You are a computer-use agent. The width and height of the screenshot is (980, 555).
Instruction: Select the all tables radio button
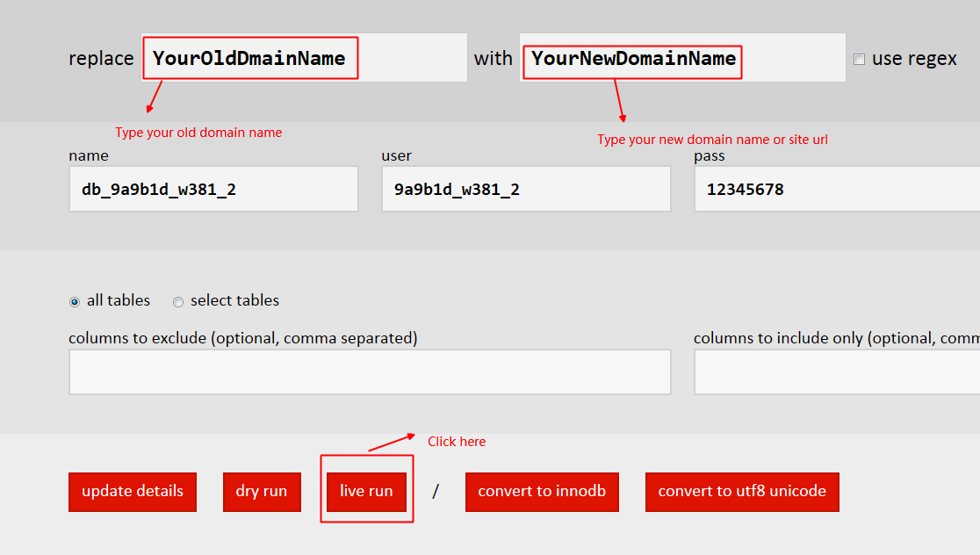75,302
